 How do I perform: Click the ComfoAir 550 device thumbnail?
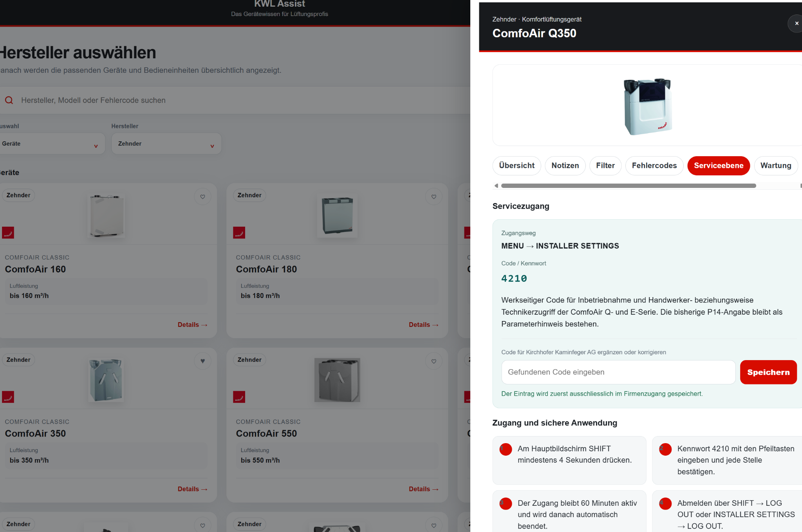[x=337, y=380]
